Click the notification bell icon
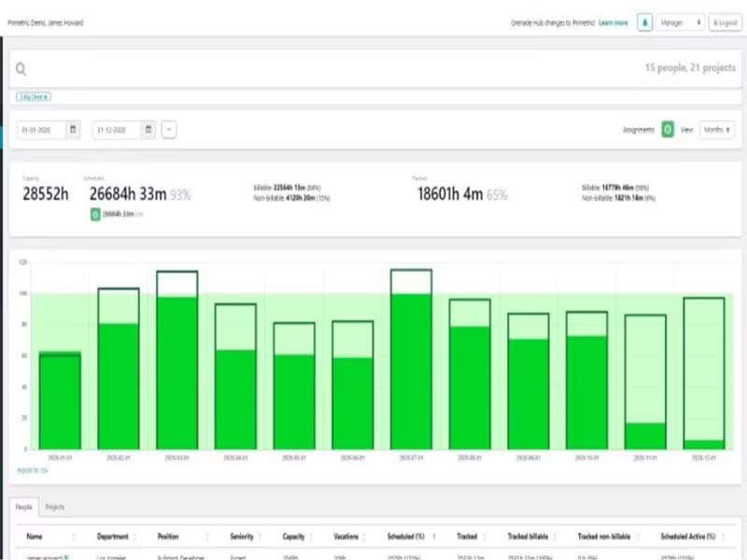This screenshot has width=747, height=560. (644, 22)
